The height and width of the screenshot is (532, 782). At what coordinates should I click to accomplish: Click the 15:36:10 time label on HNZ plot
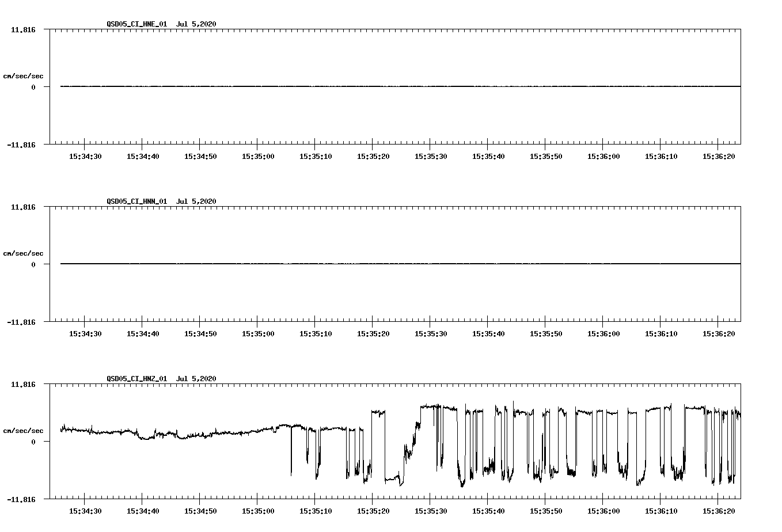coord(661,511)
